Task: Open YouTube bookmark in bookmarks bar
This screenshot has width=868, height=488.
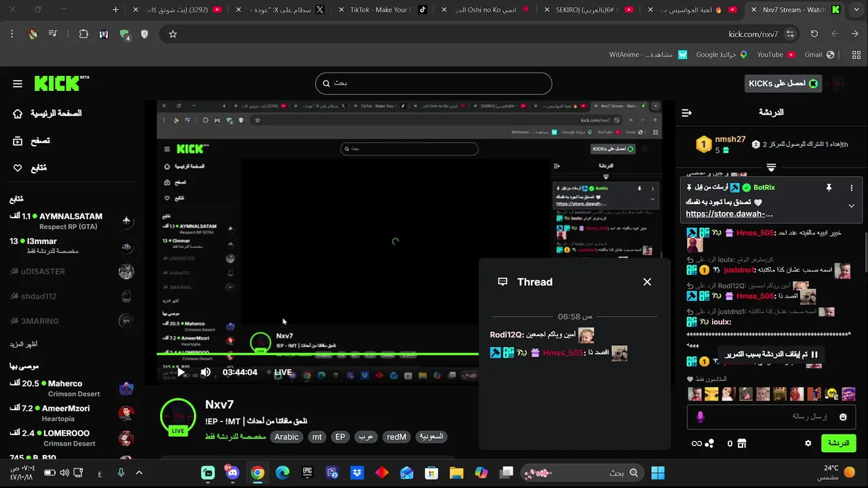Action: click(x=776, y=54)
